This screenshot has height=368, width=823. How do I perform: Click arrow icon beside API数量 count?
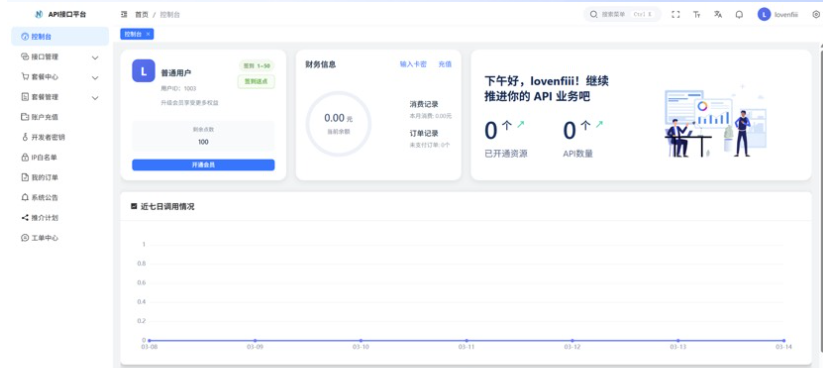(x=599, y=124)
